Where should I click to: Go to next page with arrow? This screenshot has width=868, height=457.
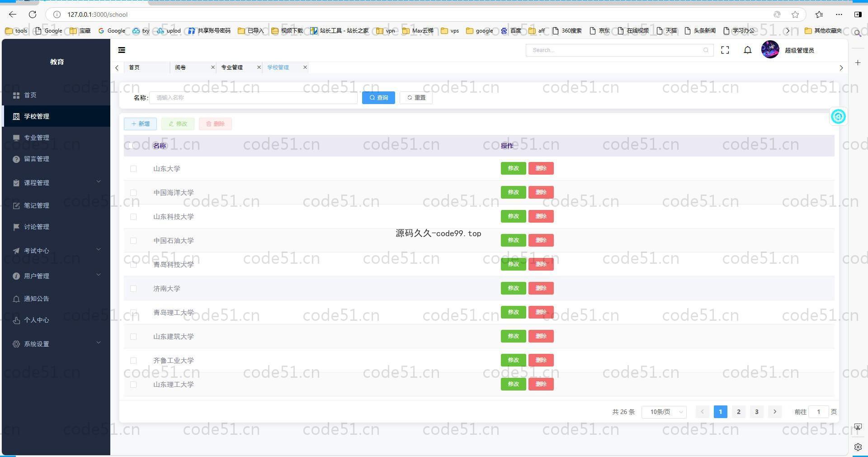[775, 412]
